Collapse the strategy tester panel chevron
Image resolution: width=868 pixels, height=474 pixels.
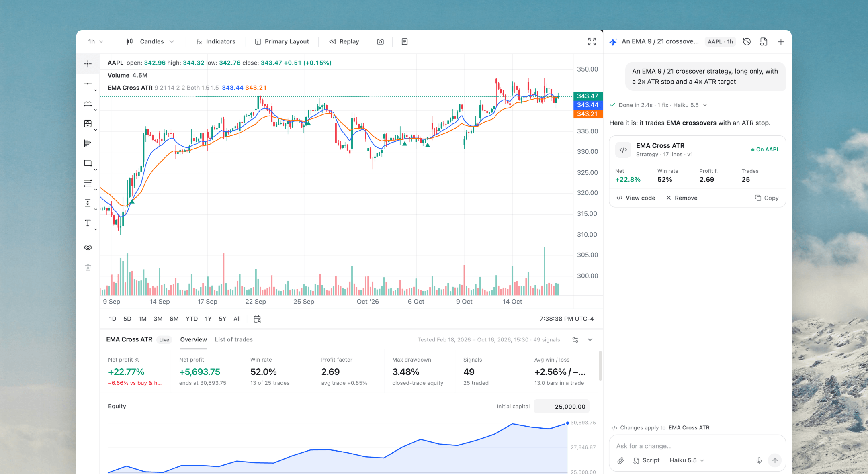[x=590, y=340]
